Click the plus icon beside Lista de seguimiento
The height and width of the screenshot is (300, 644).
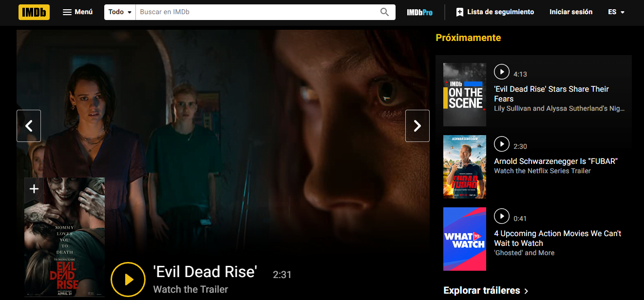[x=459, y=12]
